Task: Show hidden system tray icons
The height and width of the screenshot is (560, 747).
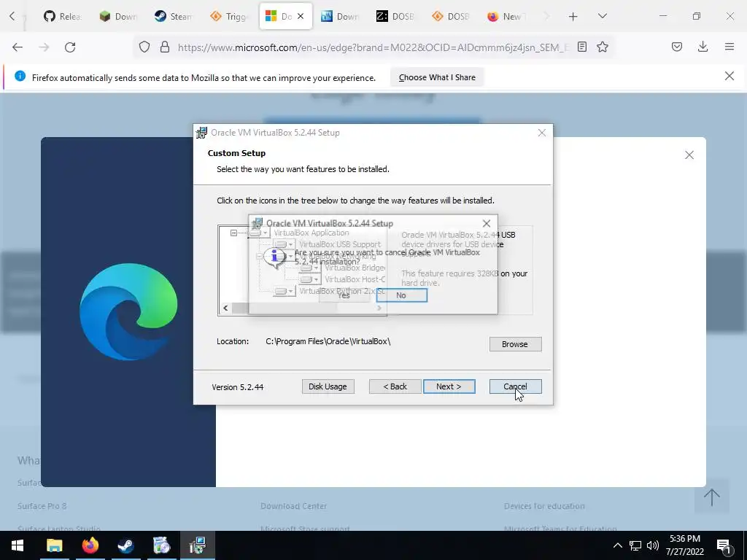Action: (x=617, y=545)
